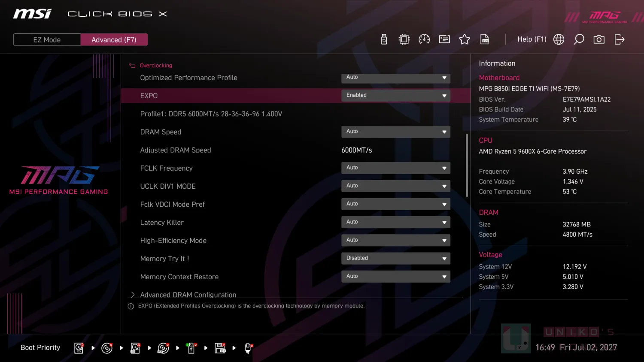Select the Latency Killer label

(x=162, y=223)
